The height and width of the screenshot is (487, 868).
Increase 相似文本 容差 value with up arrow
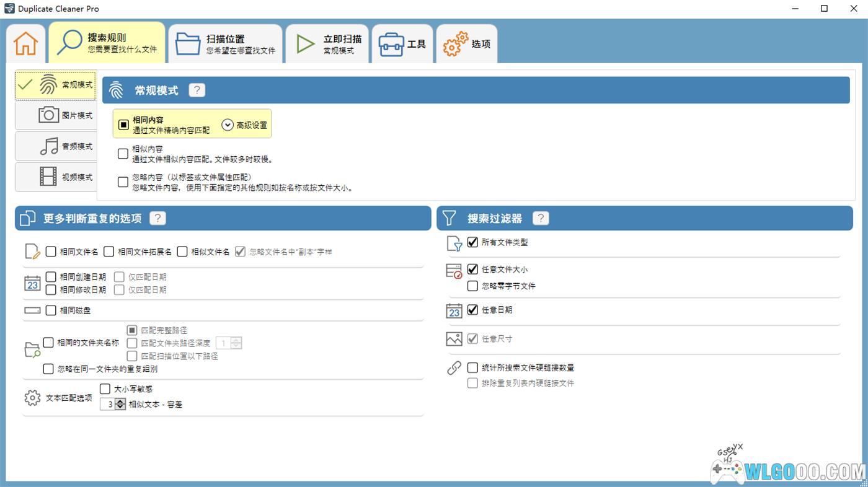(120, 401)
